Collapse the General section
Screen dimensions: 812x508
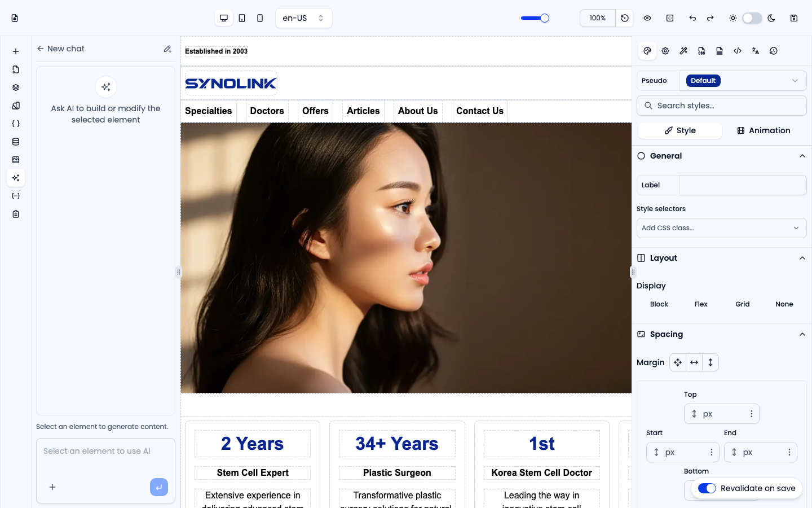[802, 156]
